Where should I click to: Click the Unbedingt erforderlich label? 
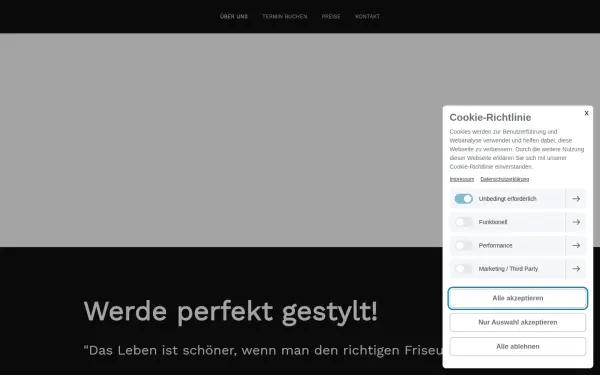[x=507, y=199]
